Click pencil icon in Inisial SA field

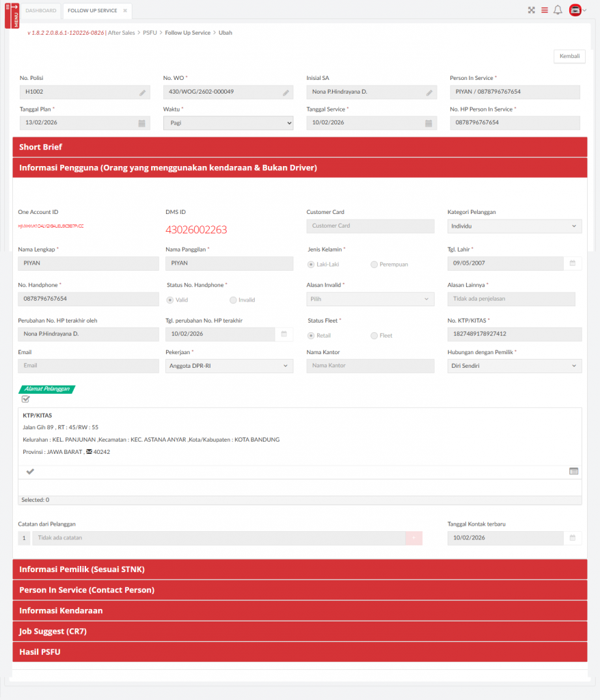click(429, 92)
